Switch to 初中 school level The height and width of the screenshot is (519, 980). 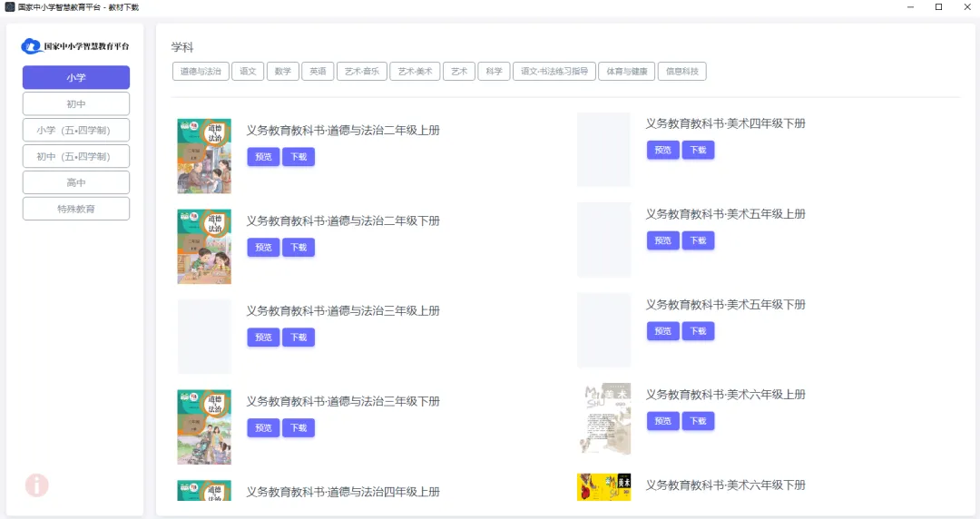pos(76,103)
